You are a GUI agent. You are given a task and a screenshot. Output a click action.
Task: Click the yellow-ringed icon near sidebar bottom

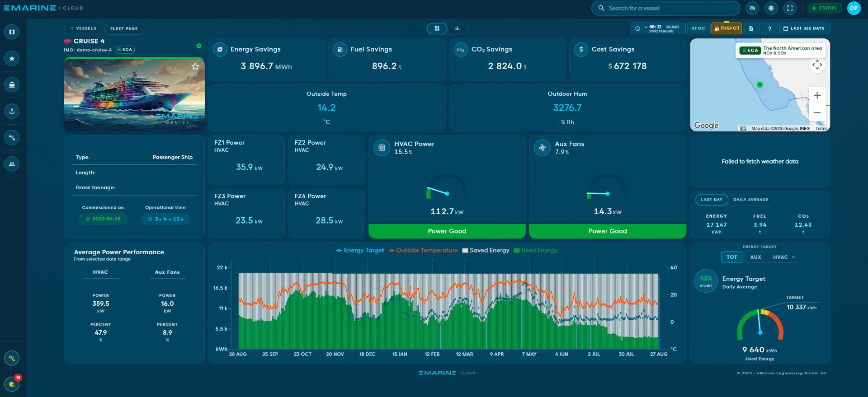12,358
